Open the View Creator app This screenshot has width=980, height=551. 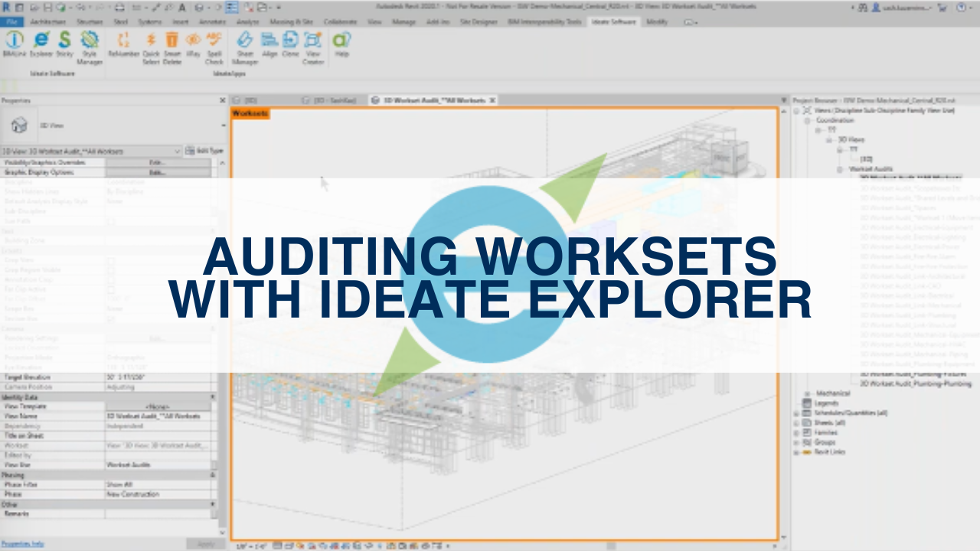click(x=312, y=48)
